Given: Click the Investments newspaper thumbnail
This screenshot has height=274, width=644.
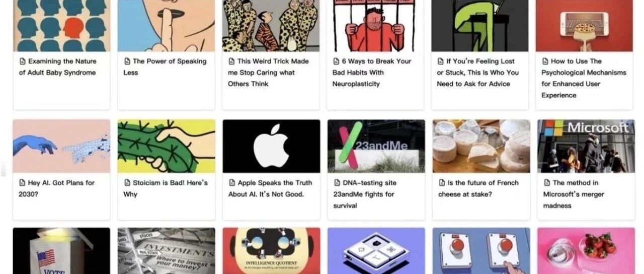Looking at the screenshot, I should coord(167,251).
